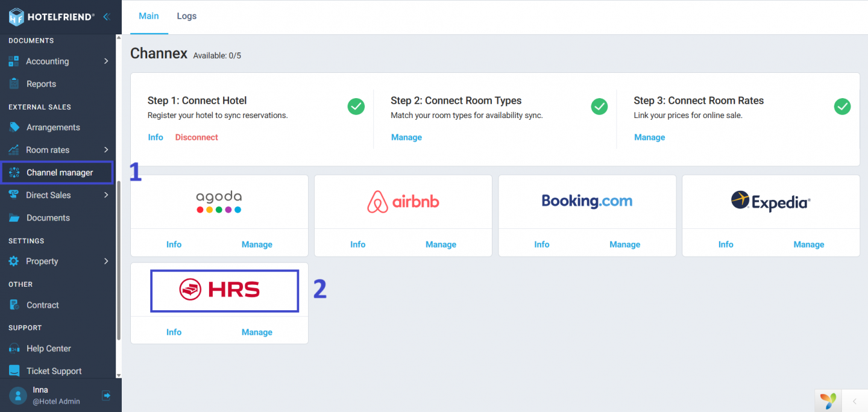Click the Documents folder icon
Image resolution: width=868 pixels, height=412 pixels.
coord(14,218)
